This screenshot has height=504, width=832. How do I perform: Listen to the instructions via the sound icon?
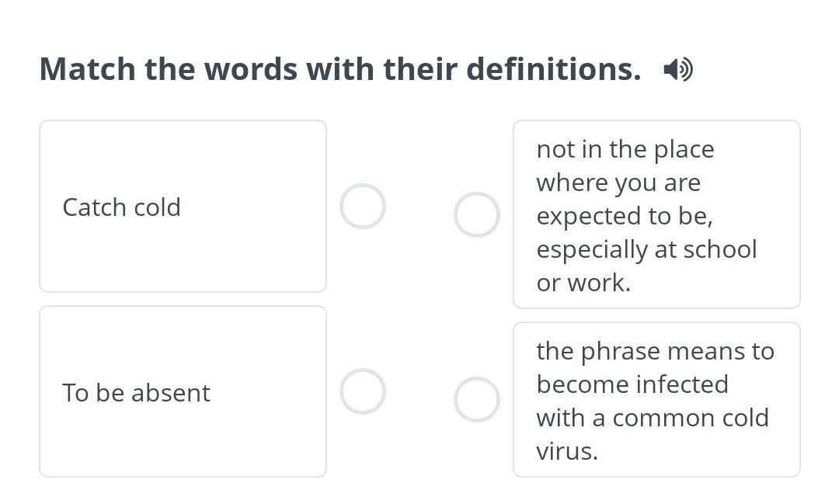[x=678, y=69]
